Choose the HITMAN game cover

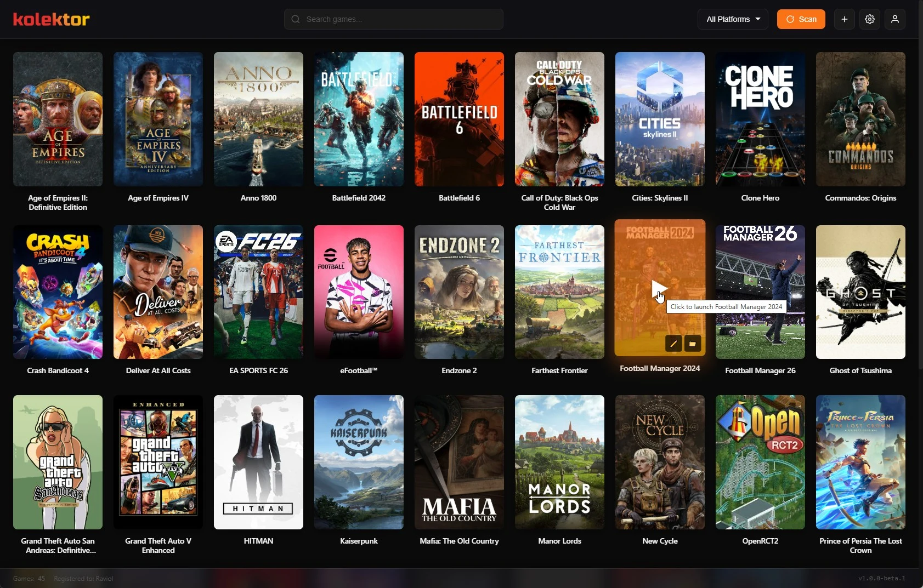coord(258,462)
